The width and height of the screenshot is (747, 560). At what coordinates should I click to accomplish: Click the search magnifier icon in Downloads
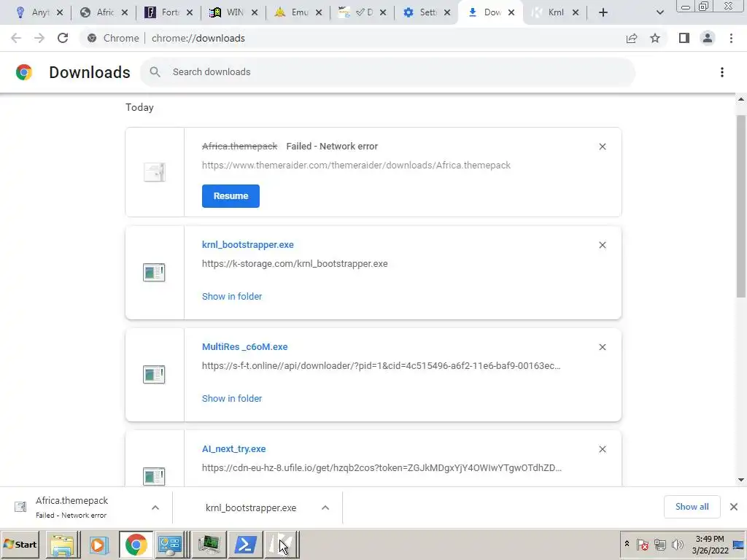coord(155,72)
